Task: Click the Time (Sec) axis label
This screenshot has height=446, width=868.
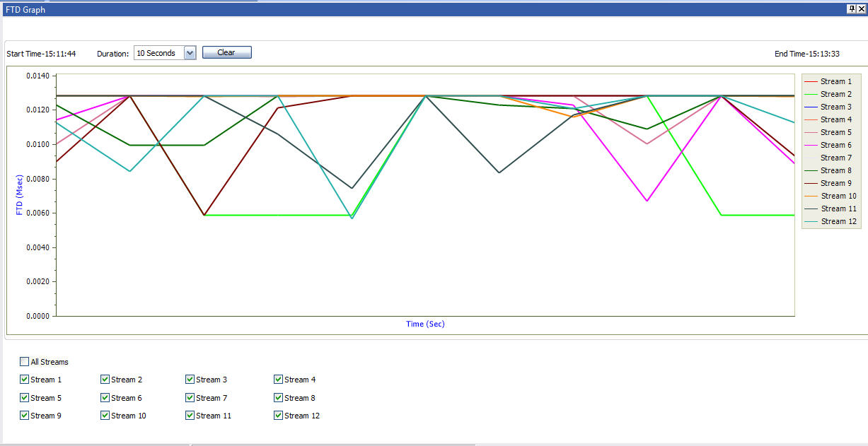Action: (x=425, y=324)
